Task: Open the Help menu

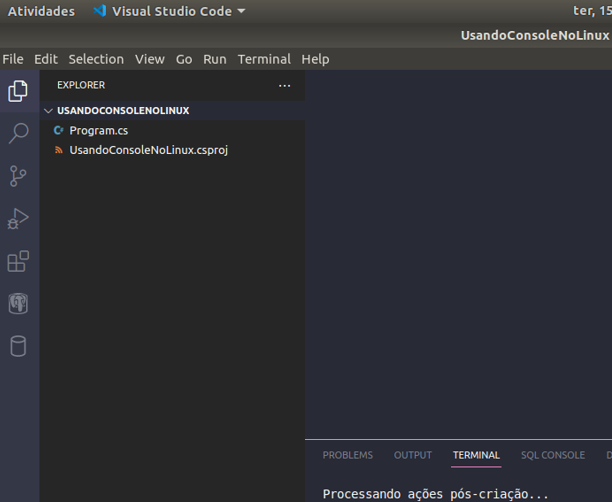Action: point(315,59)
